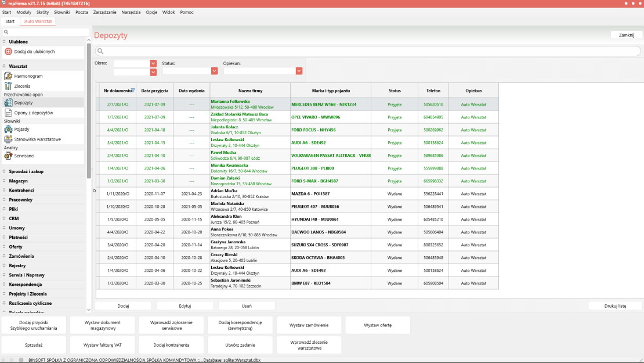Select the Depozyty icon in sidebar
Viewport: 644px width, 363px height.
(8, 103)
